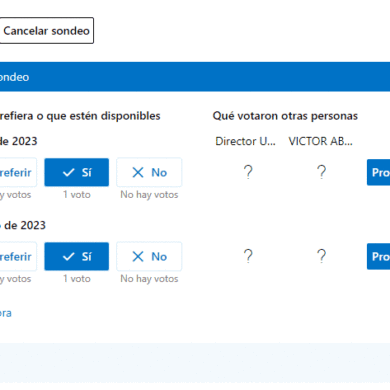Click the Cancelar sondeo button
This screenshot has height=390, width=390.
click(46, 31)
